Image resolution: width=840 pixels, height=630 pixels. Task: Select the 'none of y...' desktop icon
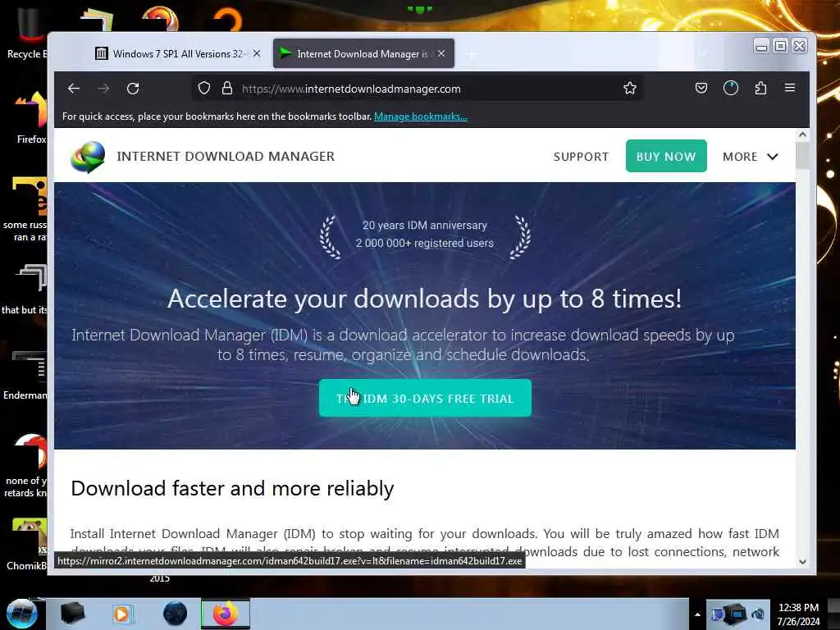(x=25, y=466)
